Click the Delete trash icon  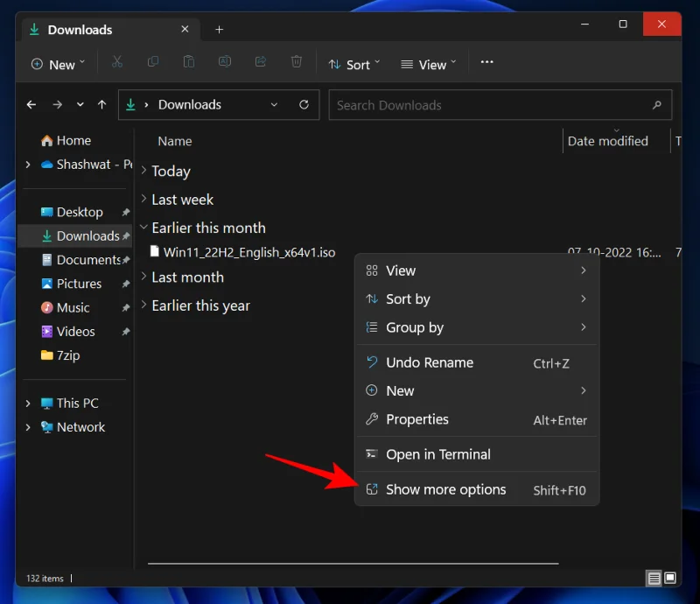pos(296,62)
